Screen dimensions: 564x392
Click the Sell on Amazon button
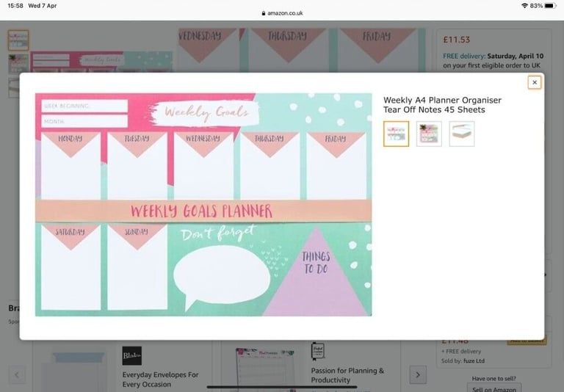pos(494,388)
